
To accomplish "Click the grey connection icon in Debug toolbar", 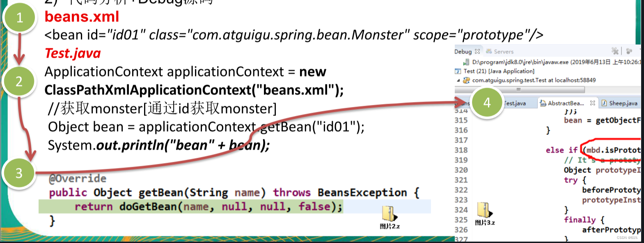I will click(629, 51).
